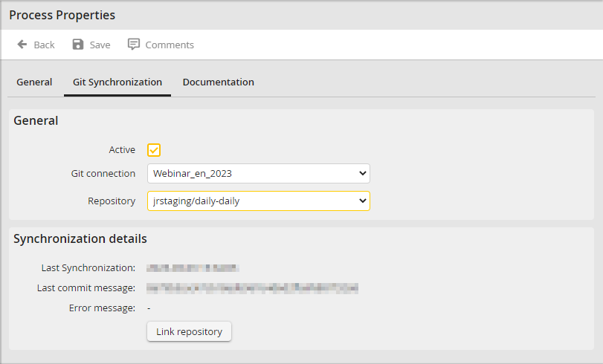603x364 pixels.
Task: Click the Active label
Action: pos(122,150)
